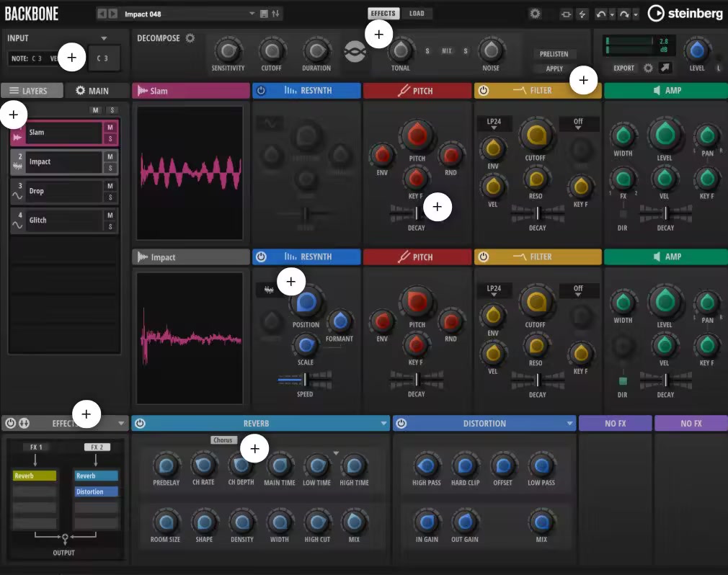728x575 pixels.
Task: Toggle the Reverb effect power button
Action: pos(141,423)
